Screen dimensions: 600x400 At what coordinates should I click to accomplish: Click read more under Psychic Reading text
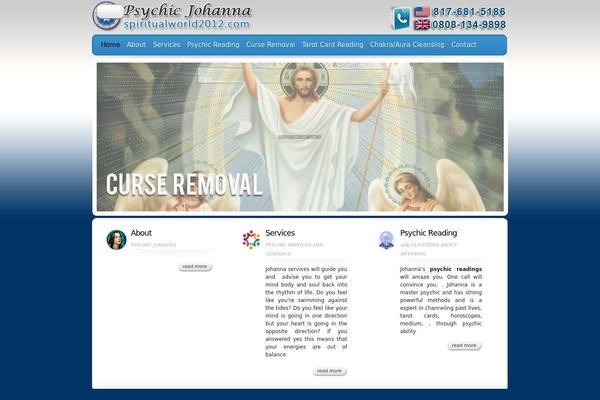point(464,345)
